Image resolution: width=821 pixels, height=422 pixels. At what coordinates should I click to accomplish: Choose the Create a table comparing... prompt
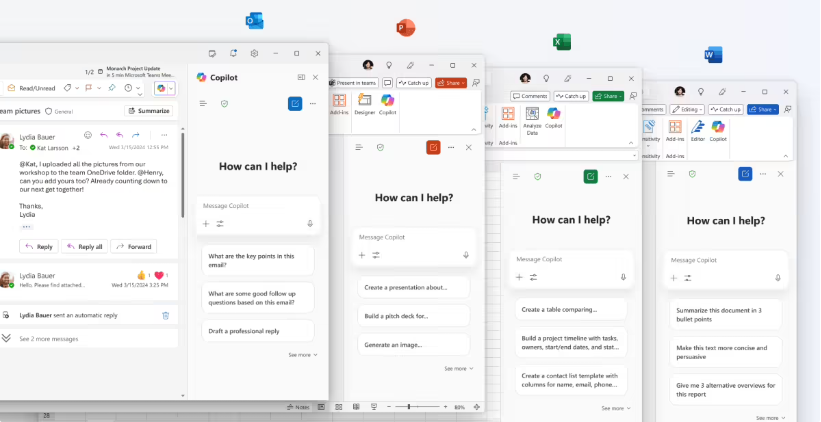[x=571, y=309]
